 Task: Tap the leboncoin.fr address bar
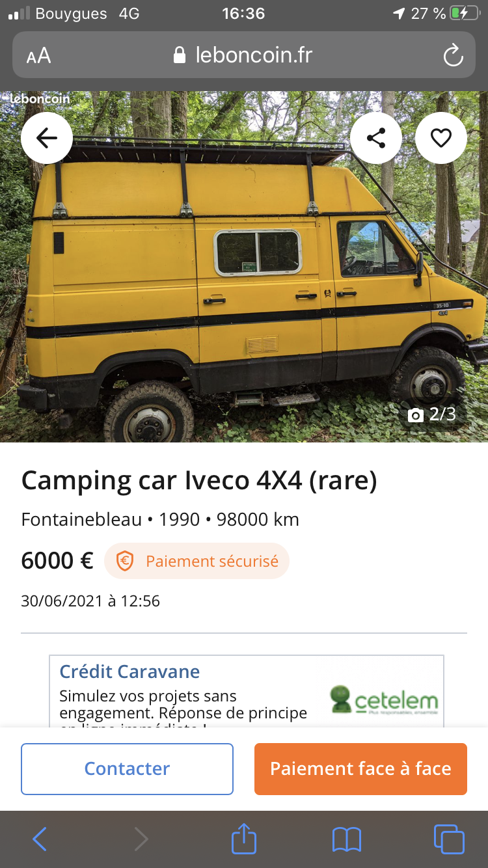coord(244,55)
